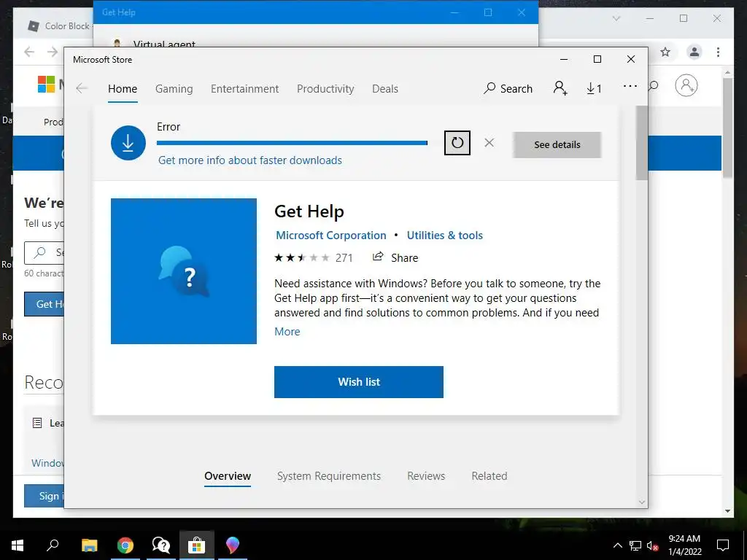
Task: Click the blue download circle icon
Action: 128,143
